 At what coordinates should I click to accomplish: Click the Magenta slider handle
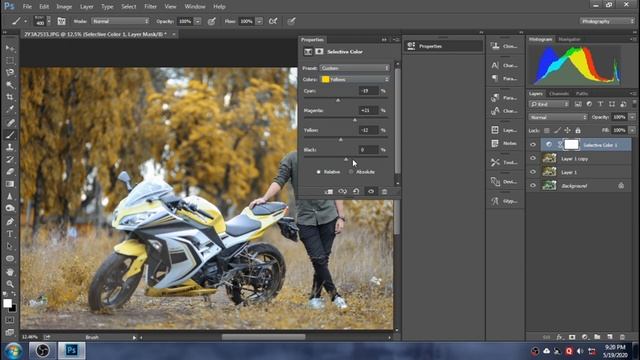(x=355, y=120)
